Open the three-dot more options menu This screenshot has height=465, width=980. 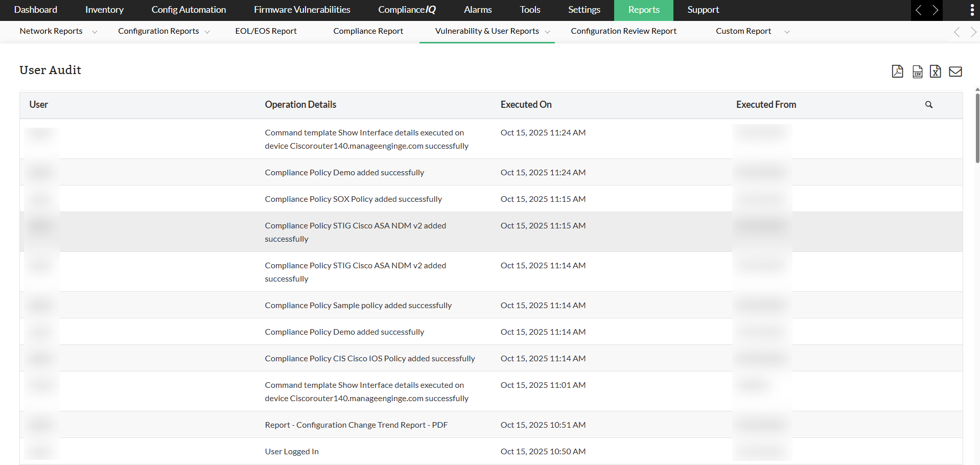(x=971, y=10)
